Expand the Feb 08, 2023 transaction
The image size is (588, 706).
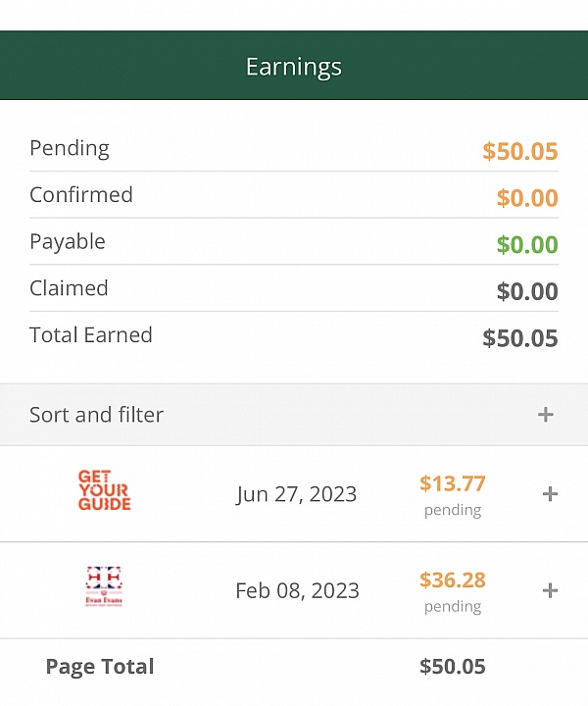tap(550, 590)
